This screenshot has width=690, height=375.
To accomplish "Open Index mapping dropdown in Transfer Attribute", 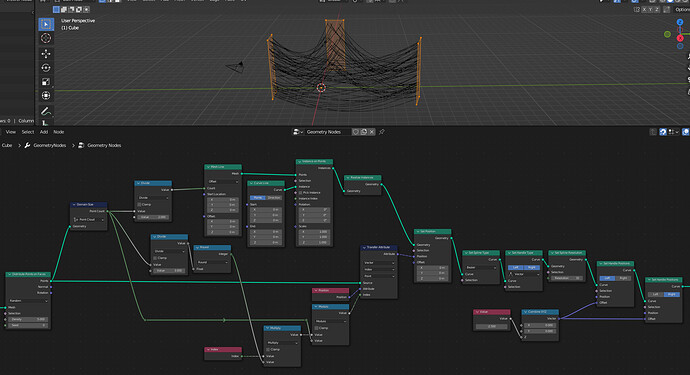I will (379, 269).
